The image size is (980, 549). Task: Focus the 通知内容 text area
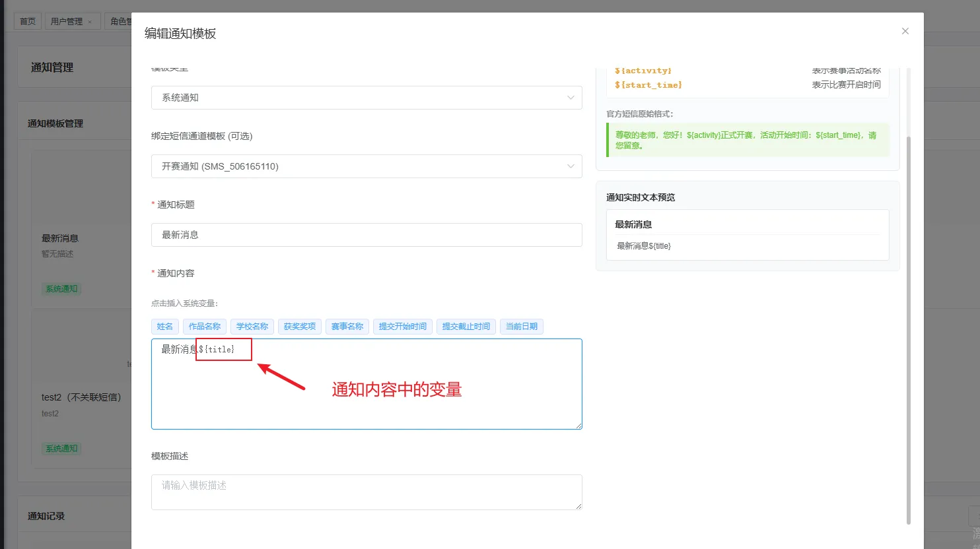367,384
